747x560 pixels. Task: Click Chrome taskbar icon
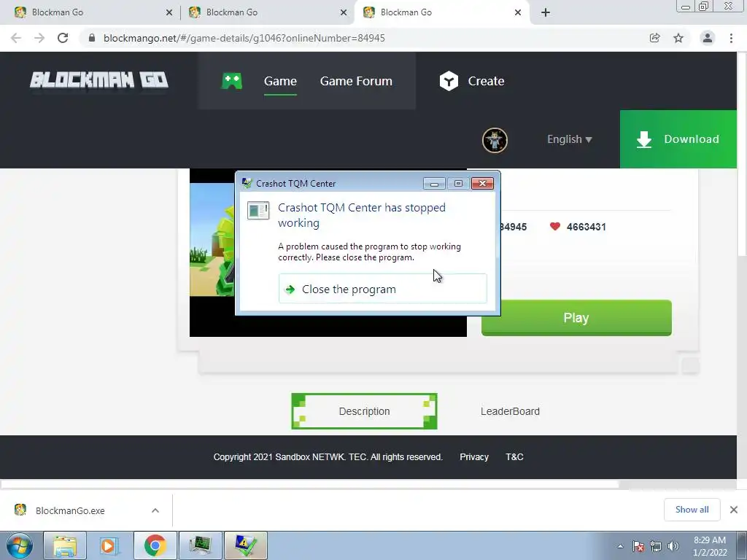(155, 545)
